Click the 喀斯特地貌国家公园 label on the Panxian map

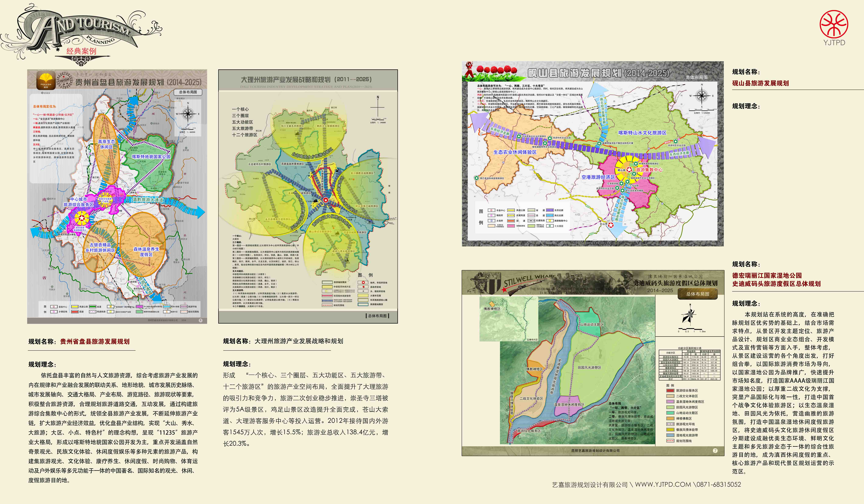(x=151, y=157)
